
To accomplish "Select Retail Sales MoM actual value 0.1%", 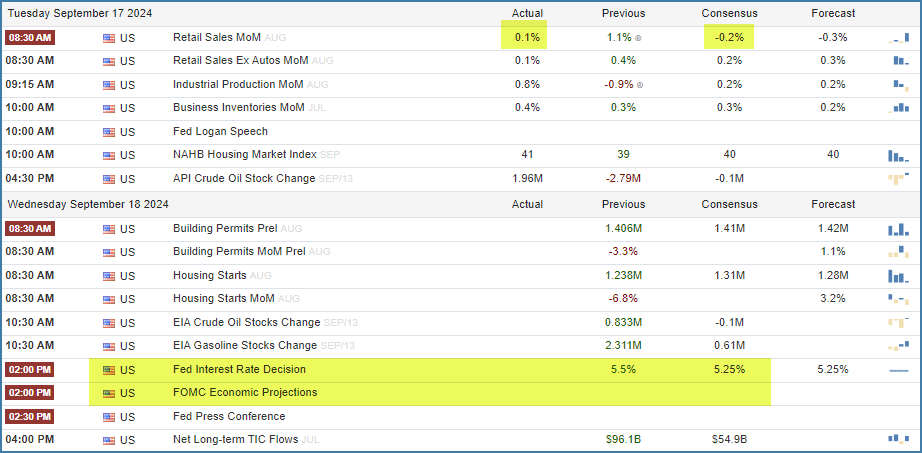I will click(x=527, y=37).
